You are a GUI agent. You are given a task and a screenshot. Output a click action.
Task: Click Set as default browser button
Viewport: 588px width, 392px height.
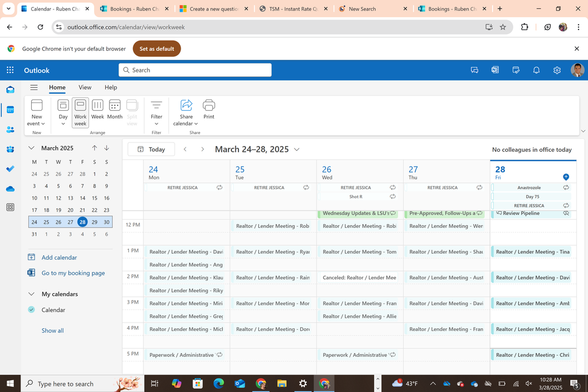click(157, 49)
